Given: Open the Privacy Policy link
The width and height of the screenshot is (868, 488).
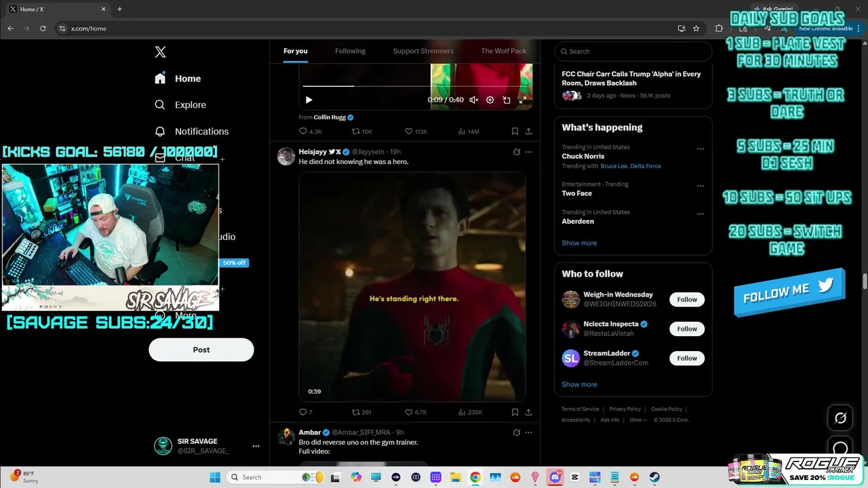Looking at the screenshot, I should [625, 409].
